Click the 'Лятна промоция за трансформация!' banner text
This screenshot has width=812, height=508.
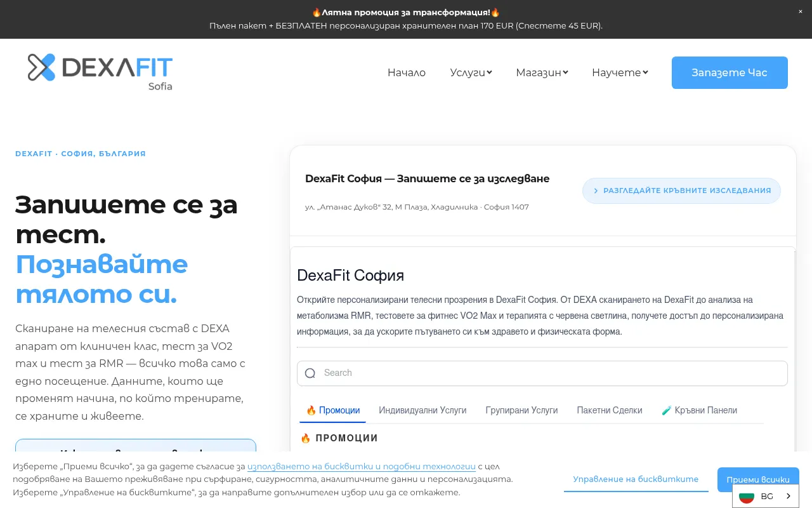point(406,12)
